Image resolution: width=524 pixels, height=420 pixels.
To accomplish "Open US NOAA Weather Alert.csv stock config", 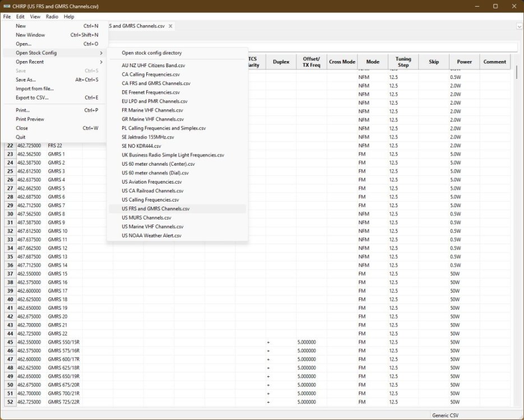I will 151,236.
